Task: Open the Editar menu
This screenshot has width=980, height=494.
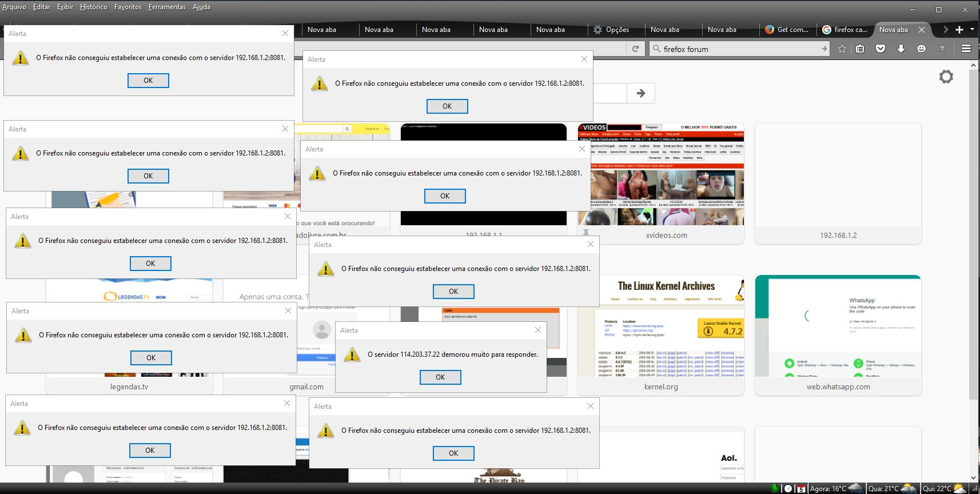Action: click(42, 7)
